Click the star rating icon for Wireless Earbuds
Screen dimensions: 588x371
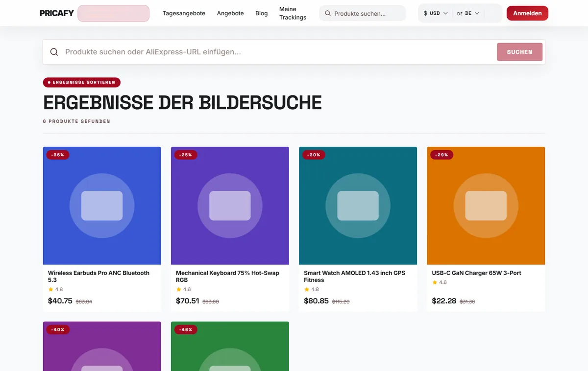(50, 289)
